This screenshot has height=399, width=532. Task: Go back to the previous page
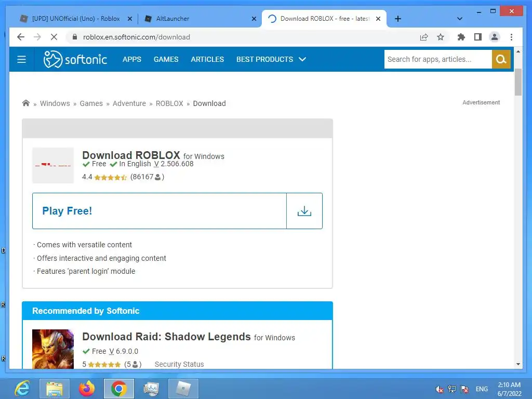(x=21, y=37)
